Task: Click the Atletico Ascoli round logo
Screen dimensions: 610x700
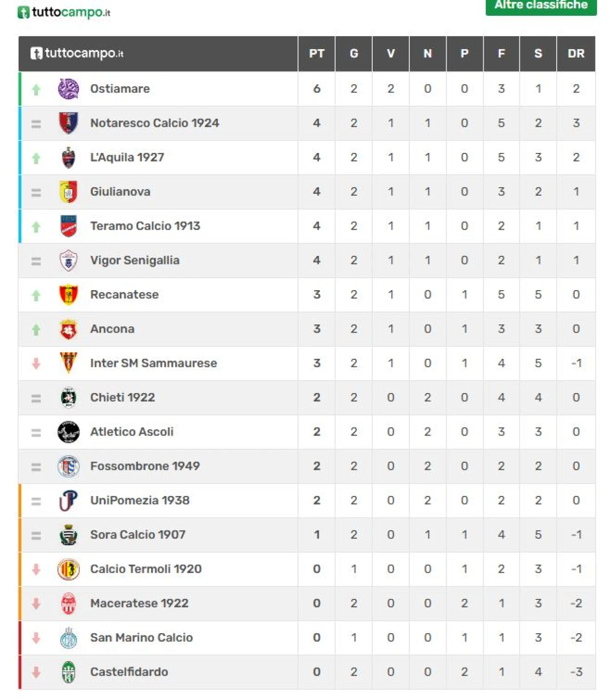Action: tap(68, 432)
